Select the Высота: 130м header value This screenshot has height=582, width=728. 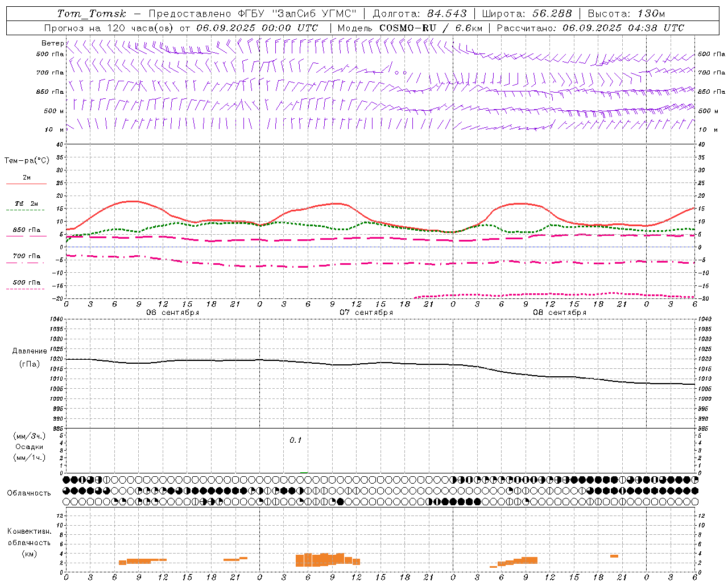click(626, 14)
